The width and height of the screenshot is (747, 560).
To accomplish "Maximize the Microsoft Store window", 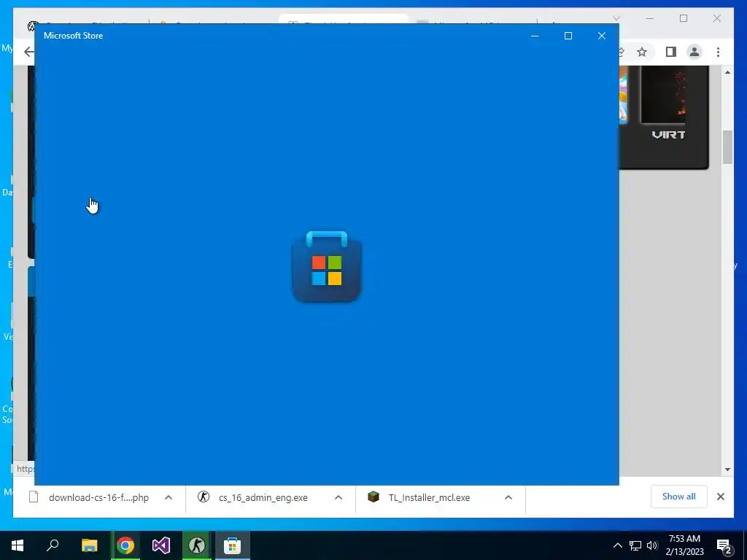I will point(568,36).
